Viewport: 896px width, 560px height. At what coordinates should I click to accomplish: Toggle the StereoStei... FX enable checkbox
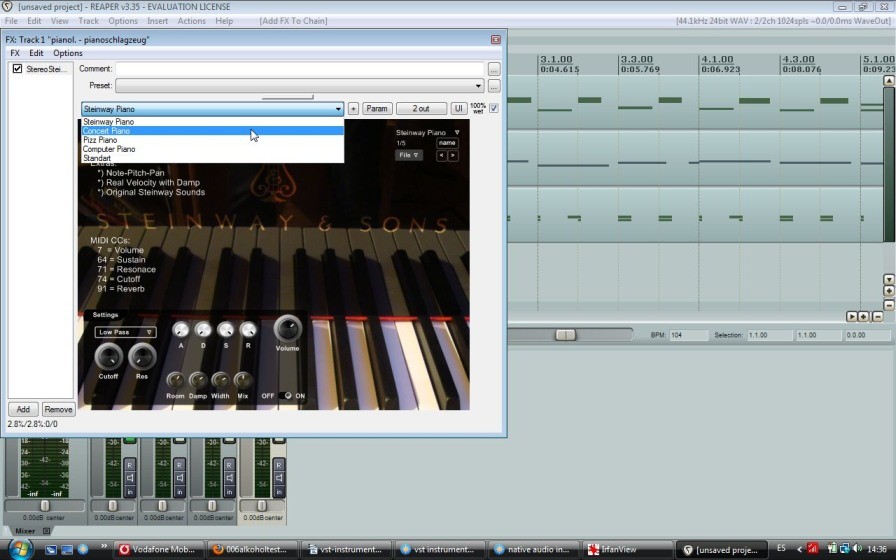[x=17, y=69]
